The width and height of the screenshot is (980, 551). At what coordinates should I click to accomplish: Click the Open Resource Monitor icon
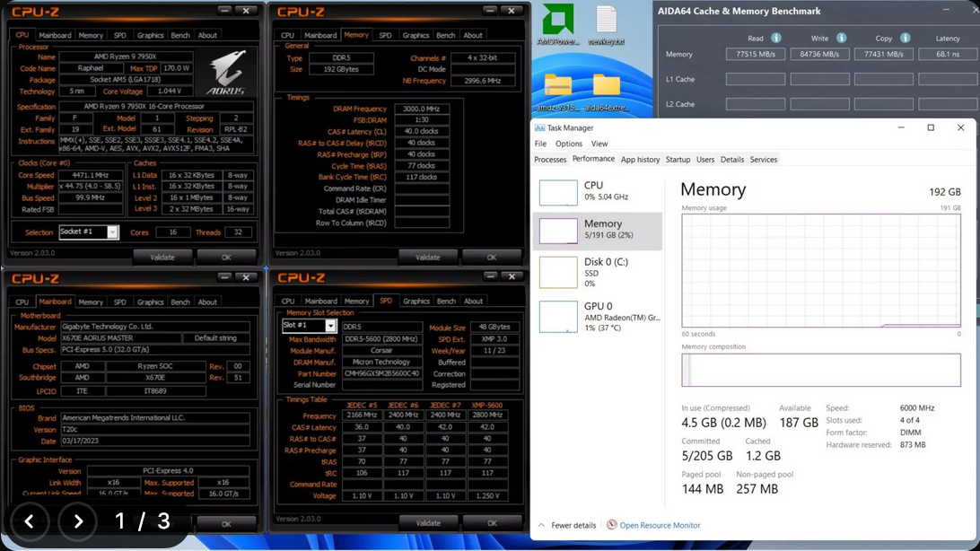611,525
